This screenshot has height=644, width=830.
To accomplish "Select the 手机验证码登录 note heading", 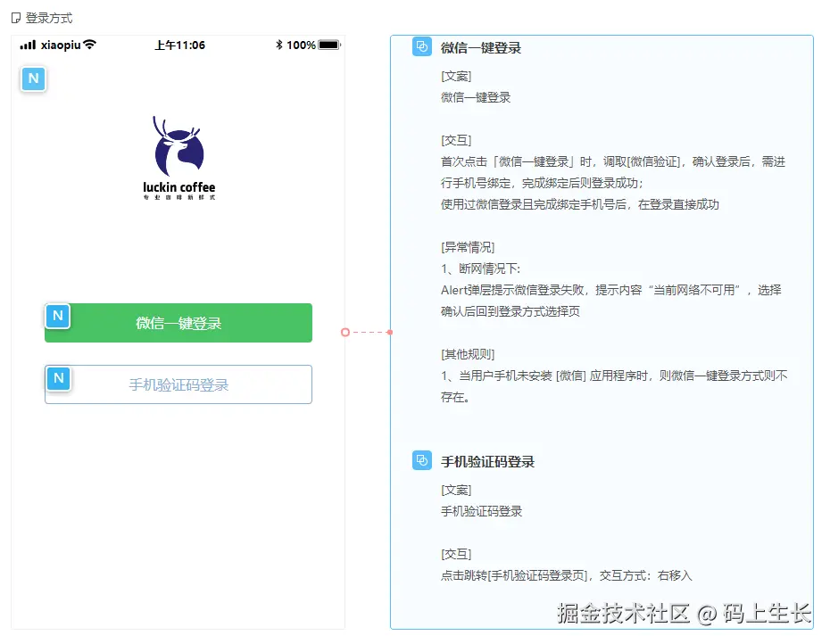I will [487, 461].
